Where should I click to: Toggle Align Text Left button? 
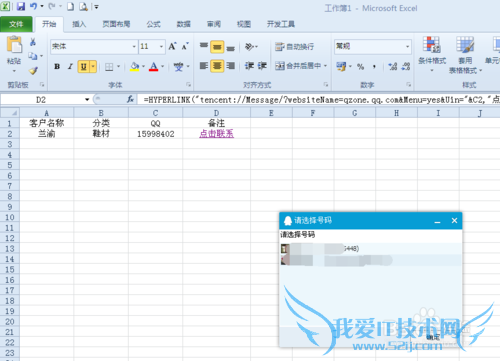tap(204, 66)
